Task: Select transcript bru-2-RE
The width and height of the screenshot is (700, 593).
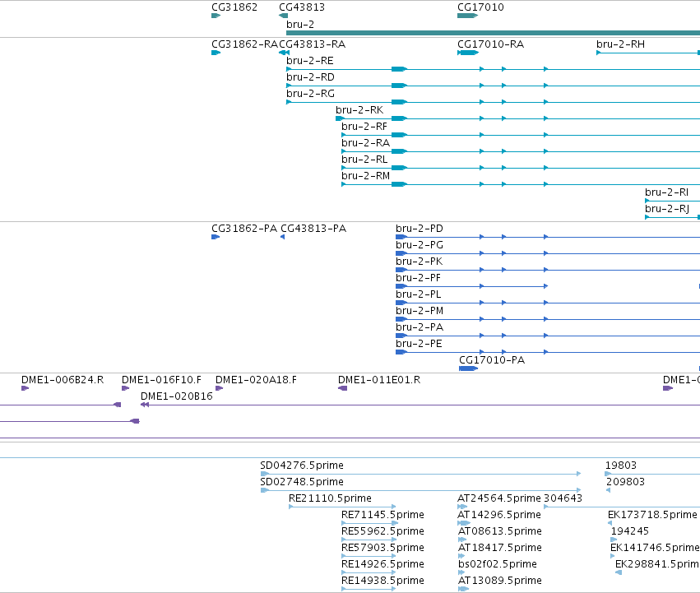Action: point(493,69)
